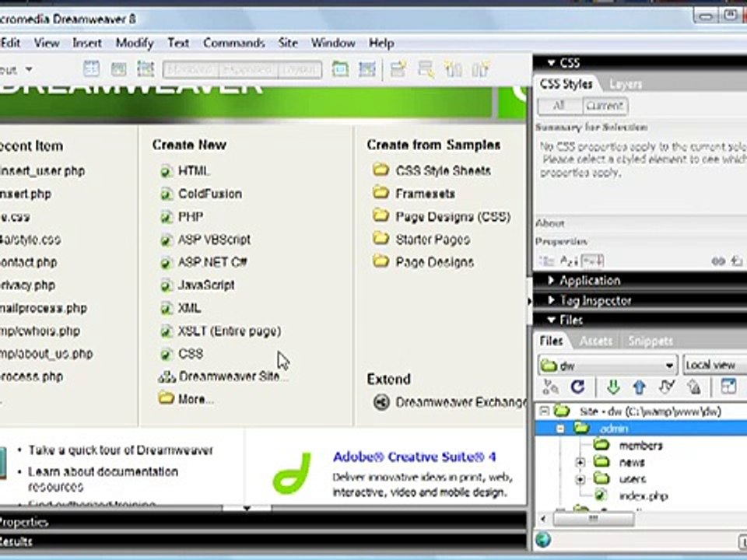The image size is (747, 560).
Task: Click the side panel collapse arrow
Action: point(529,301)
